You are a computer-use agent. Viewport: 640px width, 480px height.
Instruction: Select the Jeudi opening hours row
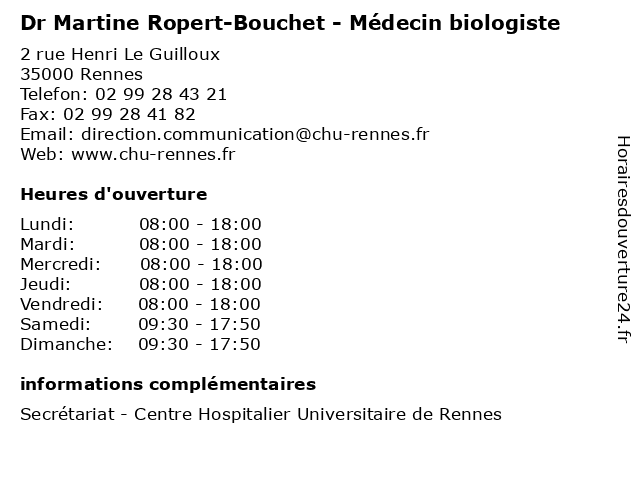pyautogui.click(x=140, y=284)
